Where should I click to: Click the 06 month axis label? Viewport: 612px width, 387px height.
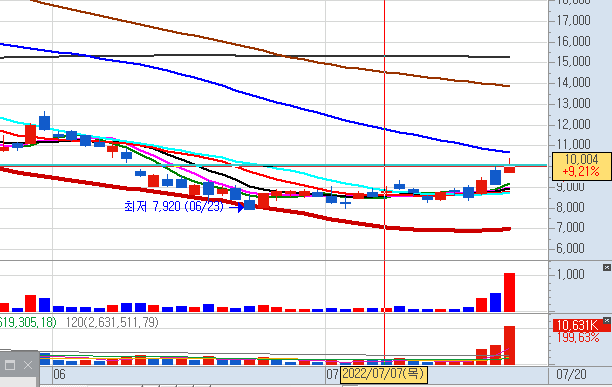59,375
